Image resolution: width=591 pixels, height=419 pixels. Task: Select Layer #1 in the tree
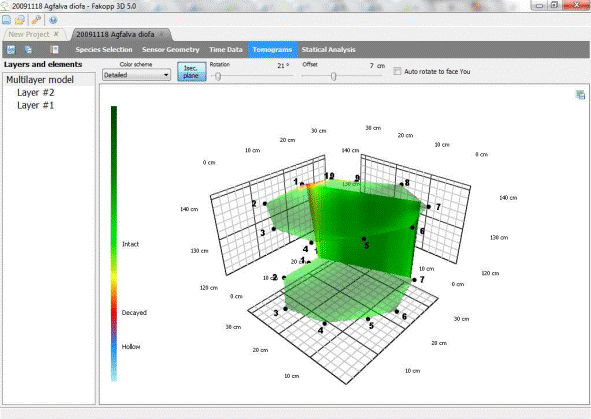(x=35, y=106)
